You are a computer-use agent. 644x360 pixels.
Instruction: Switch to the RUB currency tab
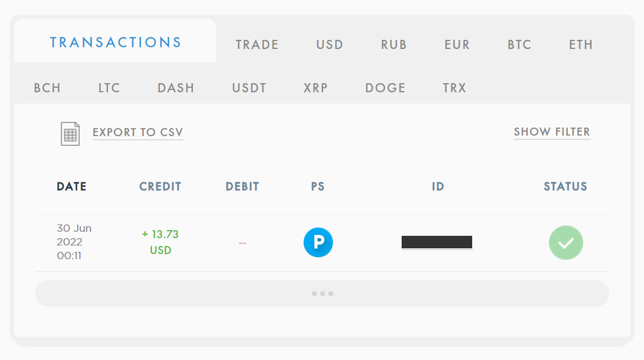[393, 44]
